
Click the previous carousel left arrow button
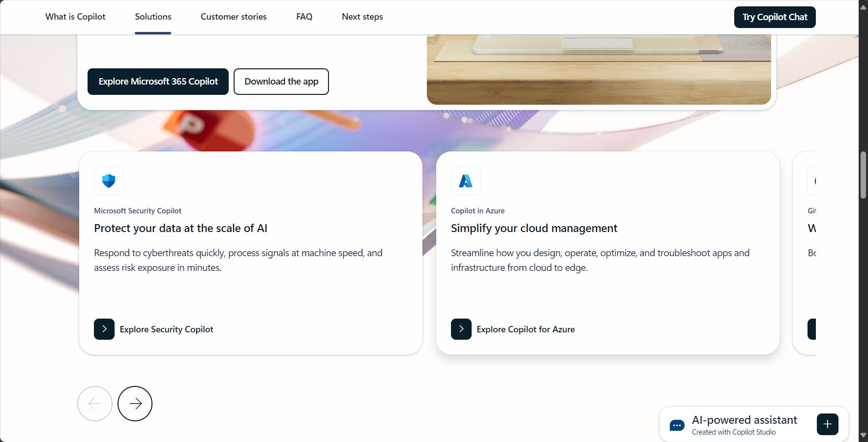95,404
